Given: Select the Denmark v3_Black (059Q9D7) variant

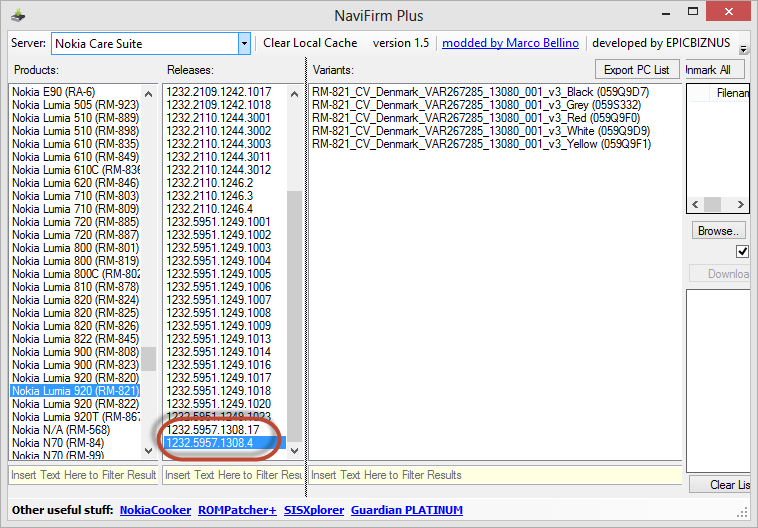Looking at the screenshot, I should pos(481,92).
